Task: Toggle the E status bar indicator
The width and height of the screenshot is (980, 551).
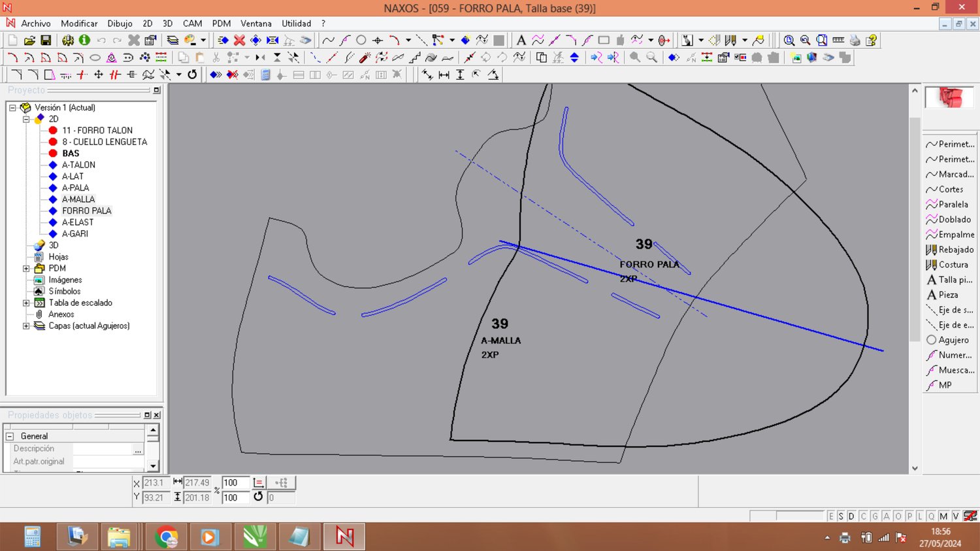Action: pos(831,516)
